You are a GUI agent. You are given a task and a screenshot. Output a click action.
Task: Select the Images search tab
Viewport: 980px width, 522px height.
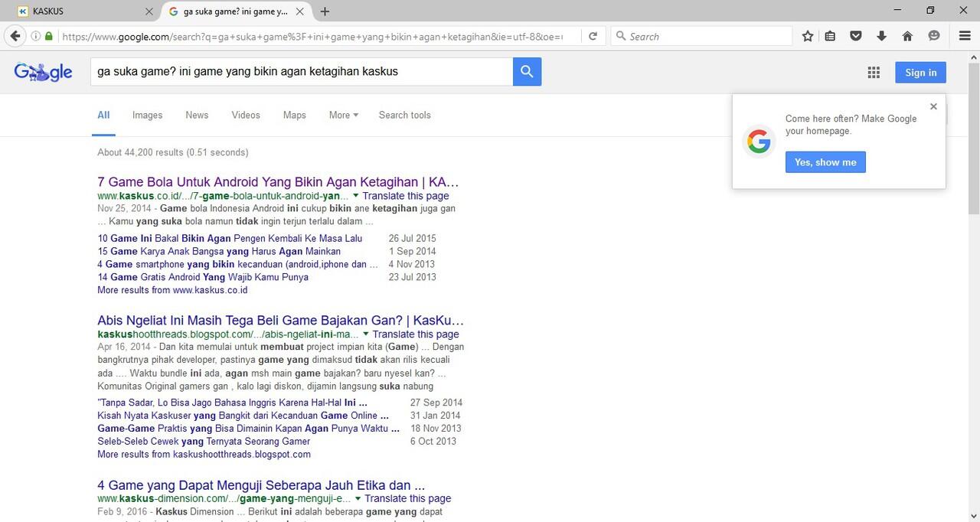click(147, 115)
